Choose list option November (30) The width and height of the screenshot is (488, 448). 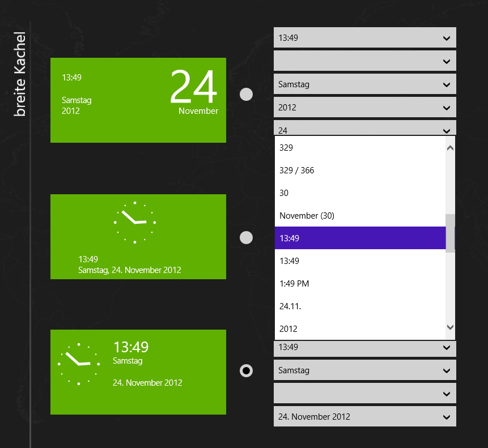pos(360,215)
